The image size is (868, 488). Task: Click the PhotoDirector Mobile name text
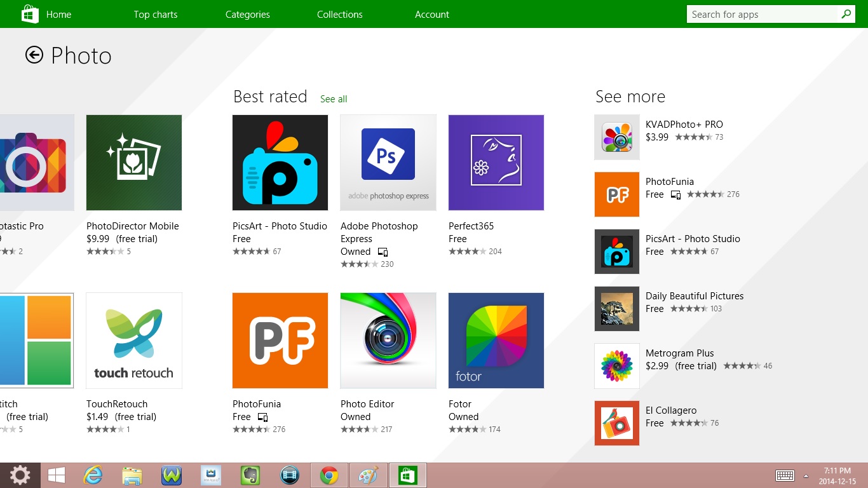click(133, 226)
